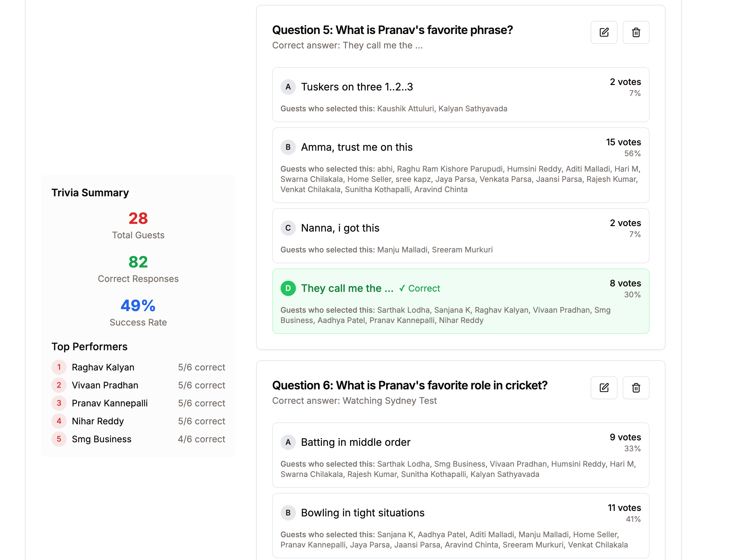
Task: Click the C badge beside Nanna, i got this
Action: (x=288, y=228)
